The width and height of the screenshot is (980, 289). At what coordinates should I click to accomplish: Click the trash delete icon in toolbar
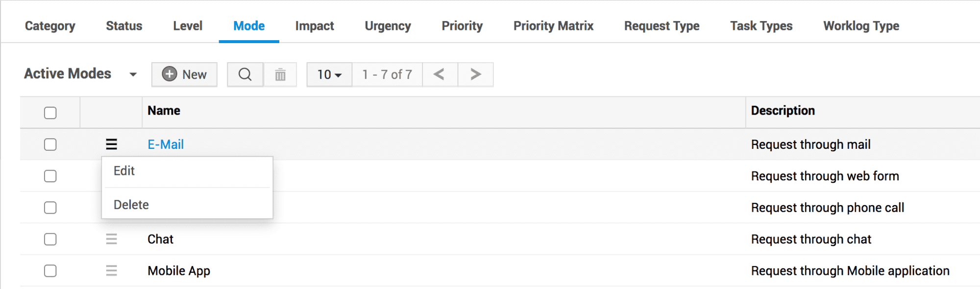click(280, 74)
